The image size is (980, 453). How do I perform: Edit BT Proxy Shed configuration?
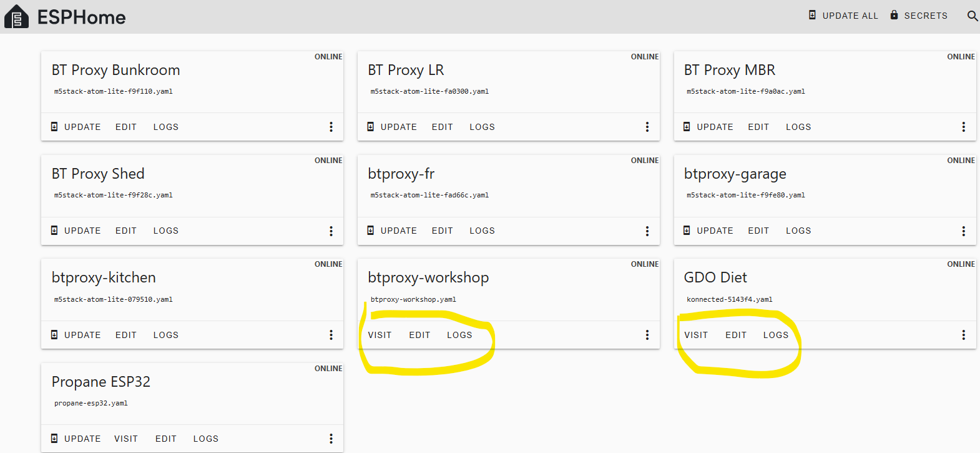126,231
